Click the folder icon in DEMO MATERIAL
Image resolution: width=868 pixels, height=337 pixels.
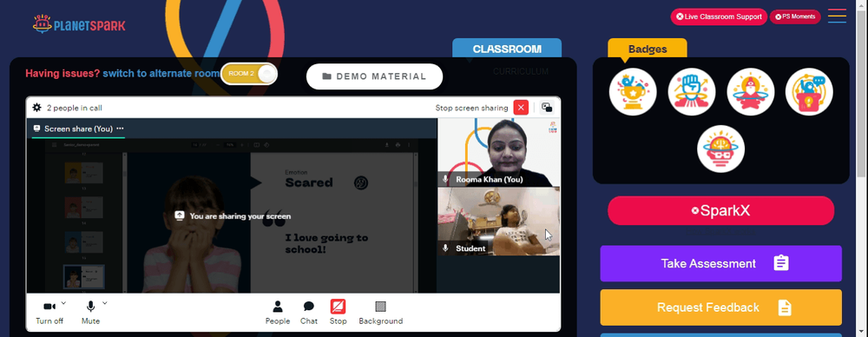pos(326,76)
